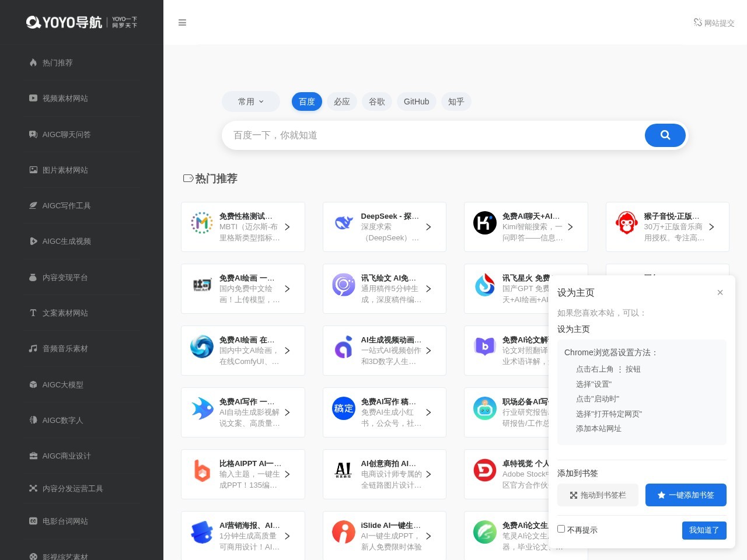Select the AIGC生成视频 sidebar icon
This screenshot has height=560, width=747.
coord(33,241)
